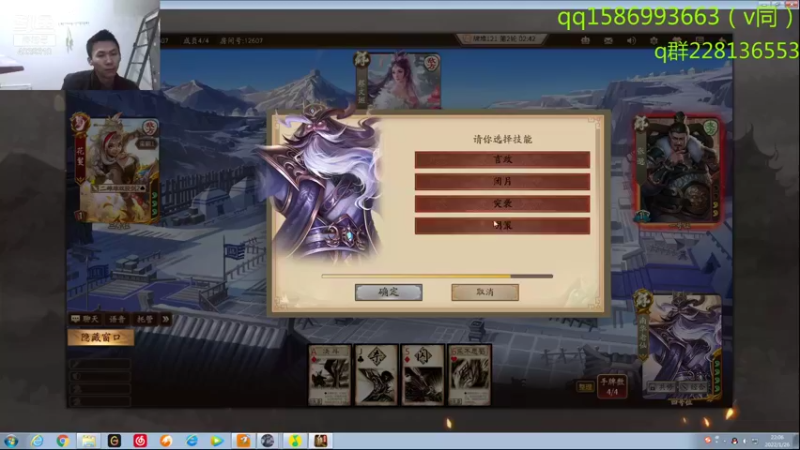The image size is (800, 450).
Task: Click the left opponent 花鬘 character card
Action: coord(117,170)
